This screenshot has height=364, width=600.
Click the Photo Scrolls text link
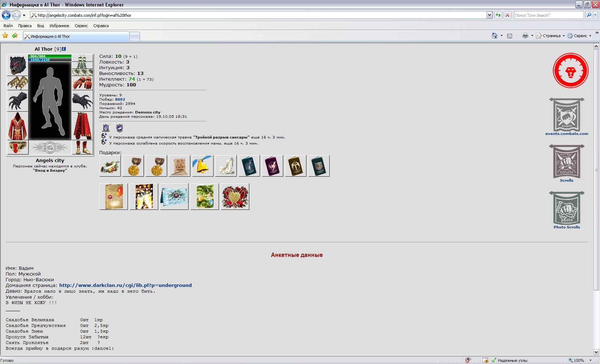click(567, 227)
